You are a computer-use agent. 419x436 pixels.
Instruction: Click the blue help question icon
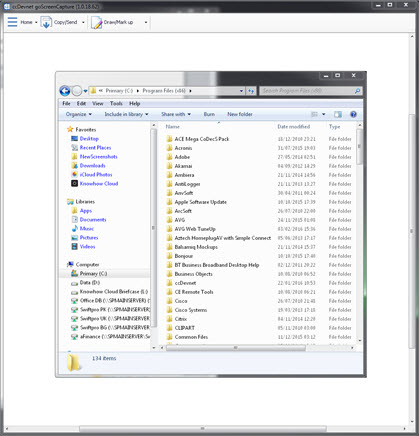click(x=353, y=114)
